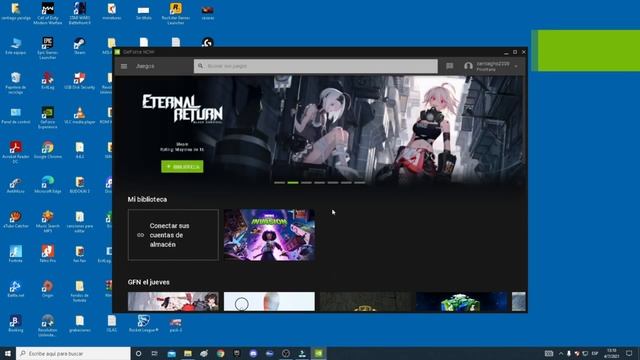Open Epic Games Launcher desktop icon

(48, 48)
